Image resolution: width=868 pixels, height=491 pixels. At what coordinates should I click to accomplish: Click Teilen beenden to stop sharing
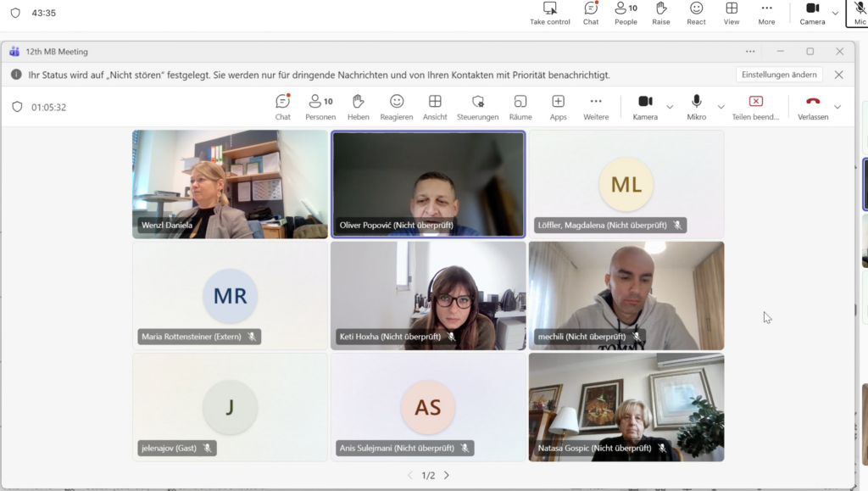(x=755, y=107)
